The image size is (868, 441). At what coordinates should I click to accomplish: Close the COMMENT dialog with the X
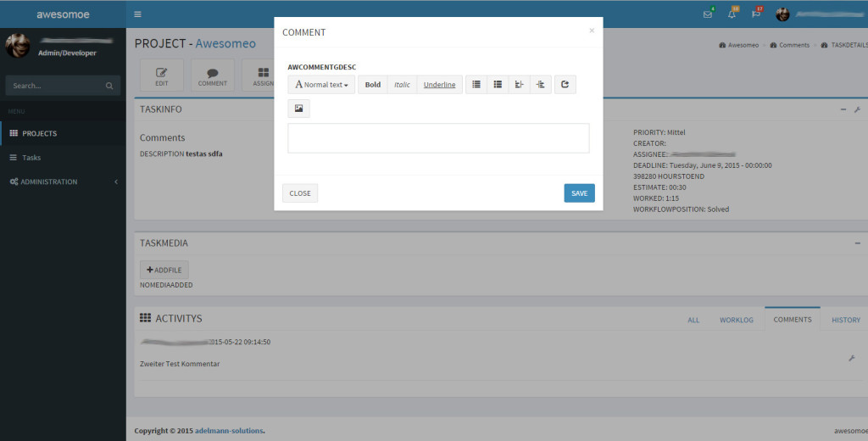(x=592, y=31)
